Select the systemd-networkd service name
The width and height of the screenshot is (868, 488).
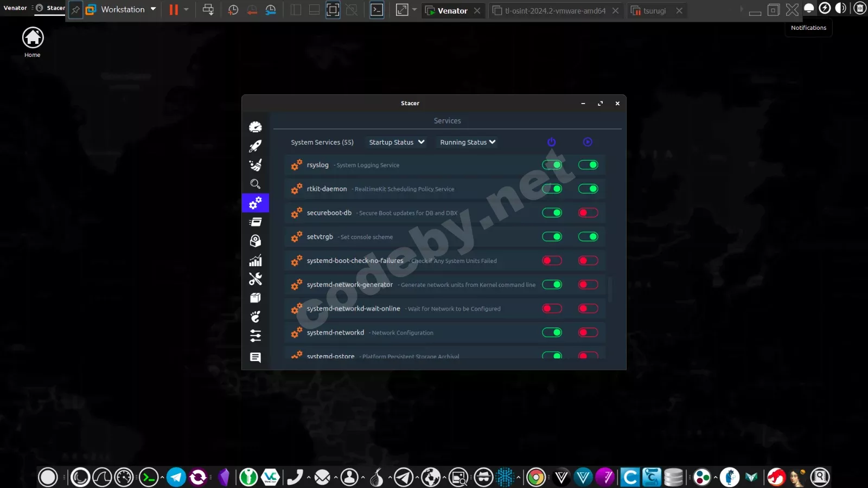[335, 332]
